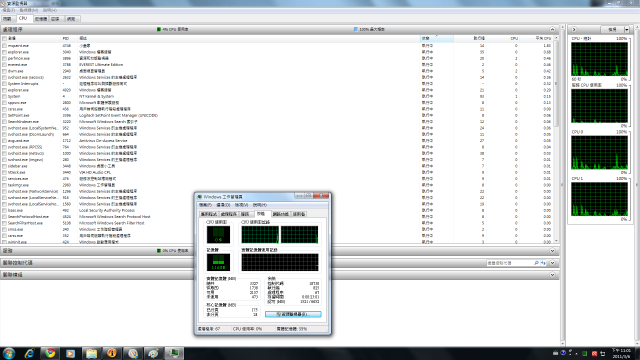Click the refresh icon beside the handles search
640x360 pixels.
pyautogui.click(x=543, y=263)
